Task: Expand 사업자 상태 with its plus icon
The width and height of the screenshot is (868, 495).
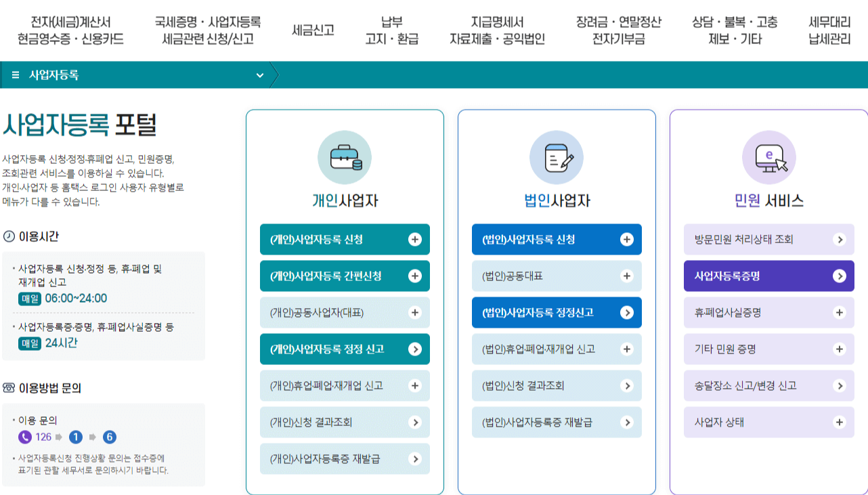Action: [x=840, y=423]
